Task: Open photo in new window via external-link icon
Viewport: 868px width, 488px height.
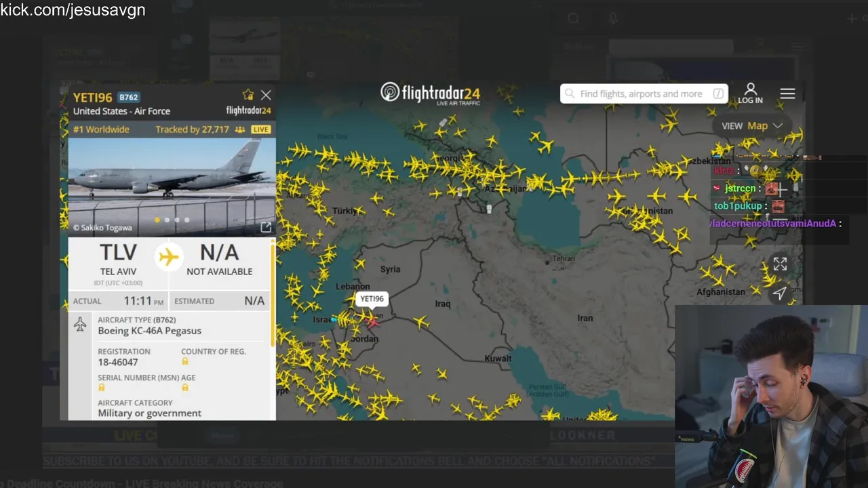Action: [266, 228]
